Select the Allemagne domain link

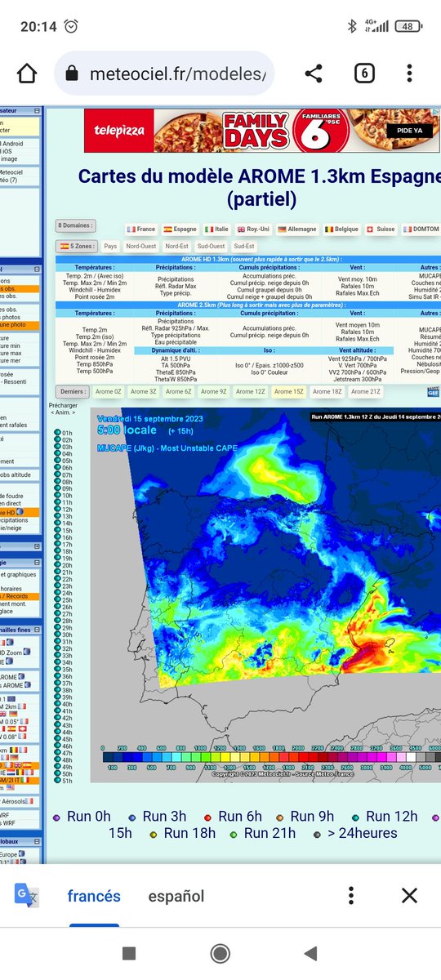coord(297,229)
